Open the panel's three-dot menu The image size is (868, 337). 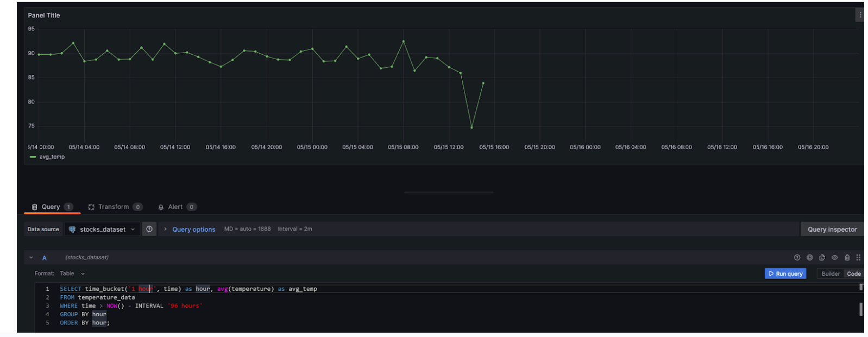[x=859, y=15]
